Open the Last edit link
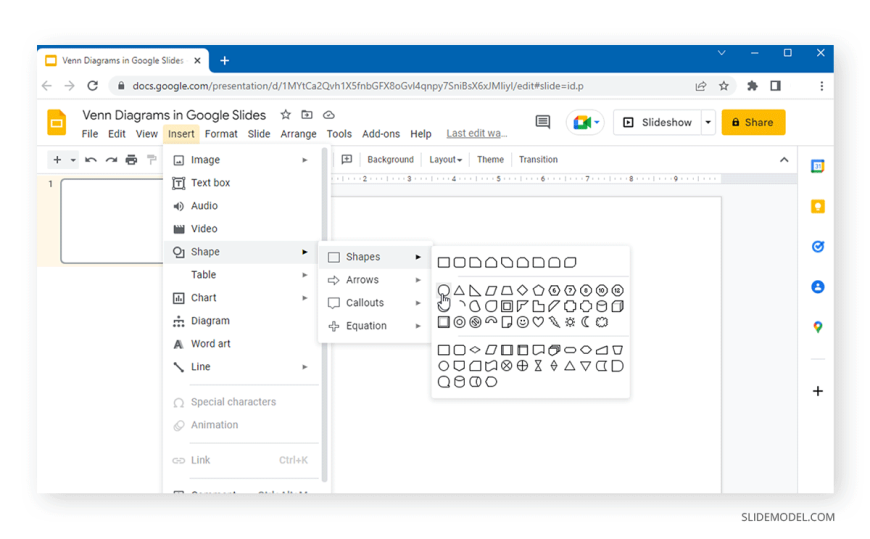The image size is (870, 539). 476,134
